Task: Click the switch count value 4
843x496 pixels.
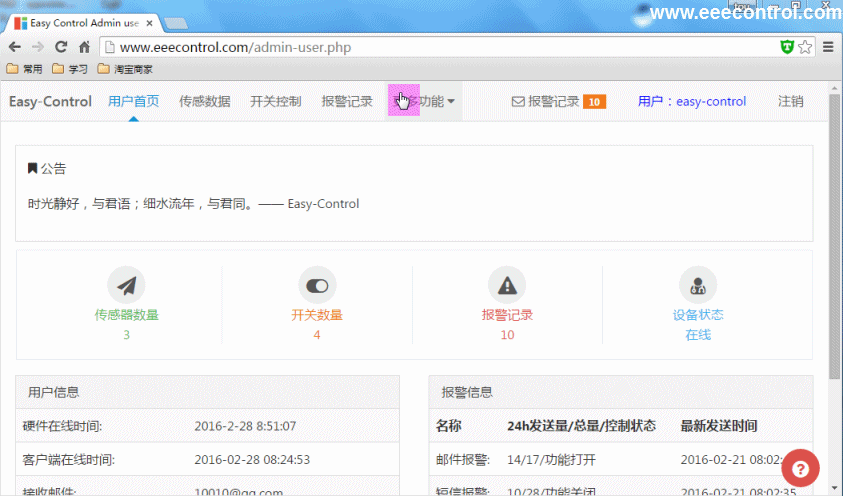Action: pyautogui.click(x=317, y=335)
